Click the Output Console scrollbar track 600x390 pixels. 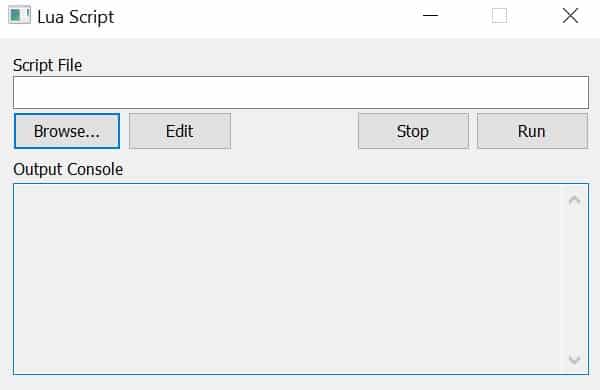[574, 280]
